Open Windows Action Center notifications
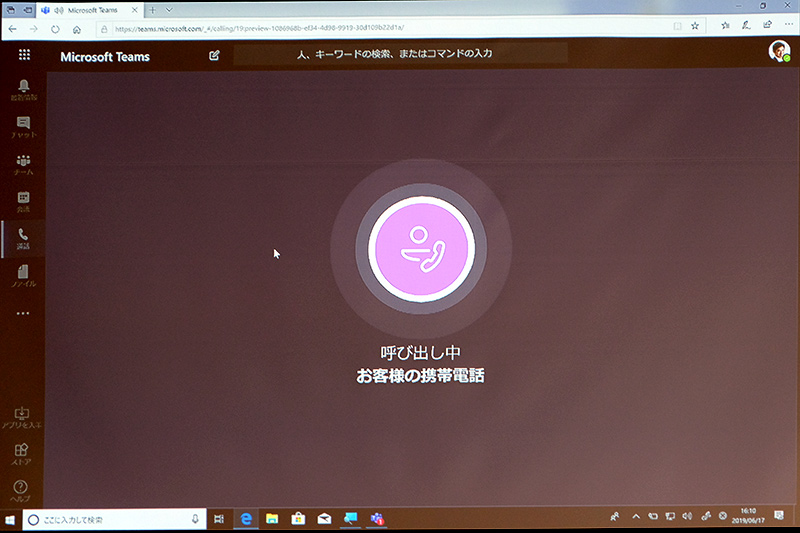This screenshot has height=533, width=800. (x=779, y=515)
